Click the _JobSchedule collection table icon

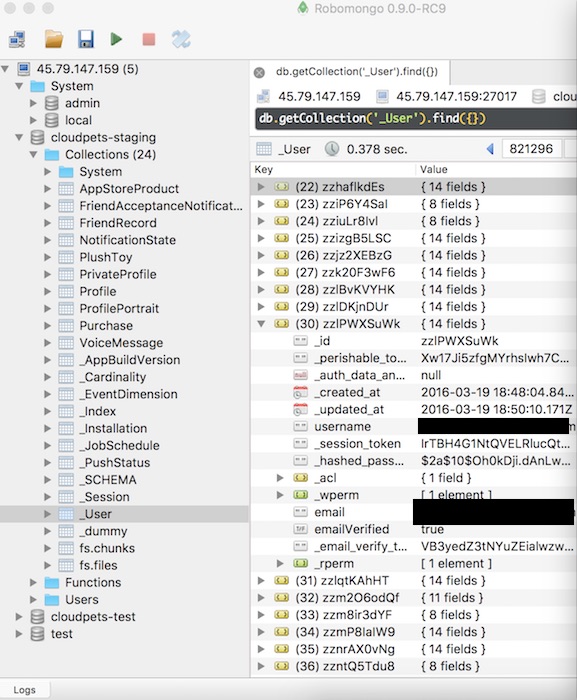(66, 446)
